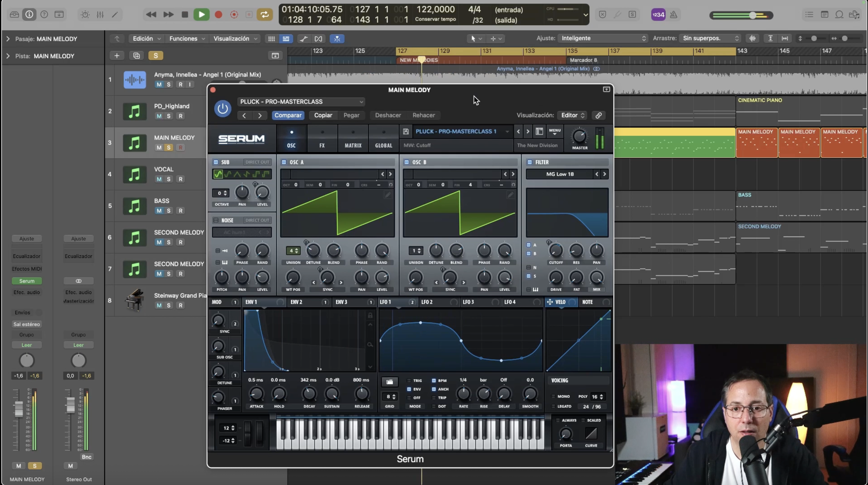The width and height of the screenshot is (868, 485).
Task: Enable the SUB oscillator checkbox
Action: tap(216, 162)
